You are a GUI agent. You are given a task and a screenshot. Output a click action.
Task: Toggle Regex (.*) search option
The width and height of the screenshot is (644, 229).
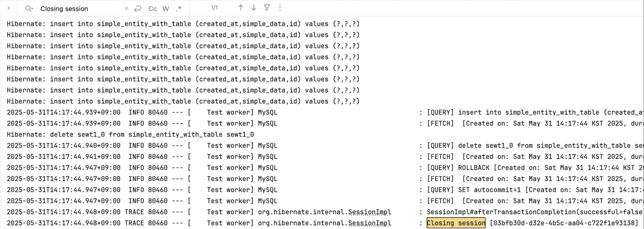click(179, 9)
